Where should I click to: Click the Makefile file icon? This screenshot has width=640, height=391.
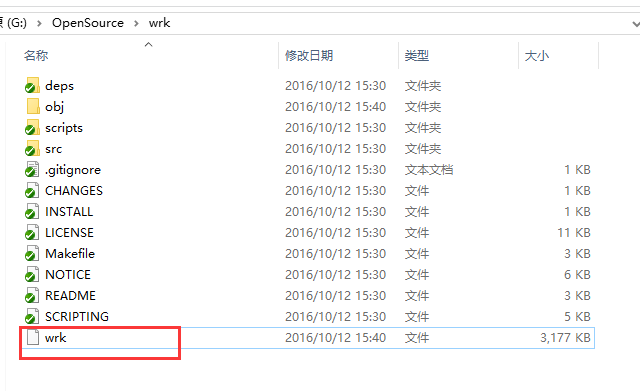(32, 253)
